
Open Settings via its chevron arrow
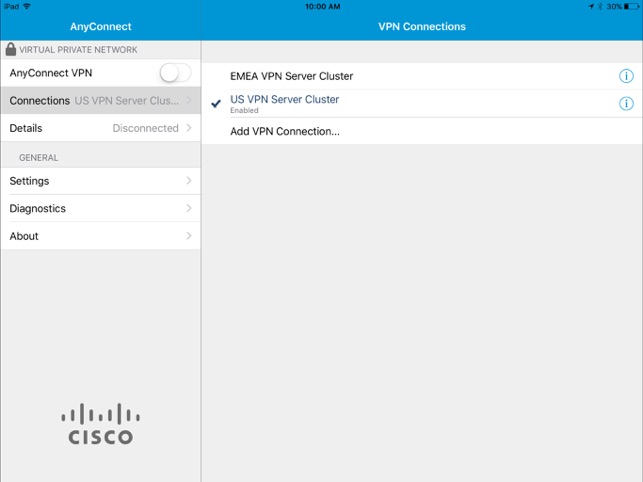coord(189,181)
